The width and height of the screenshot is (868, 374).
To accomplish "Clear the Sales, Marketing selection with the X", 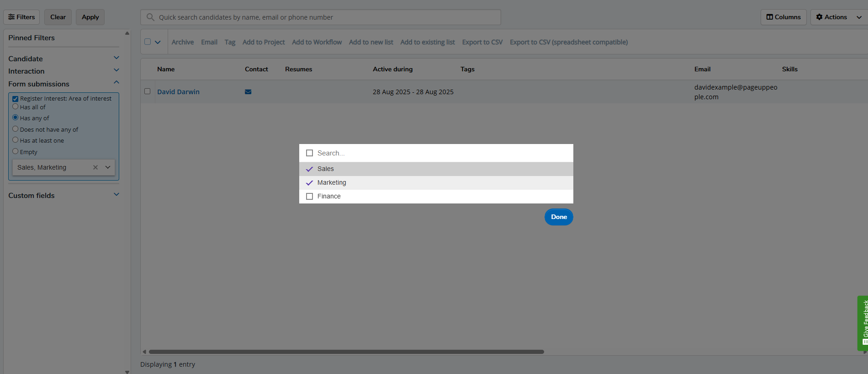I will (95, 167).
